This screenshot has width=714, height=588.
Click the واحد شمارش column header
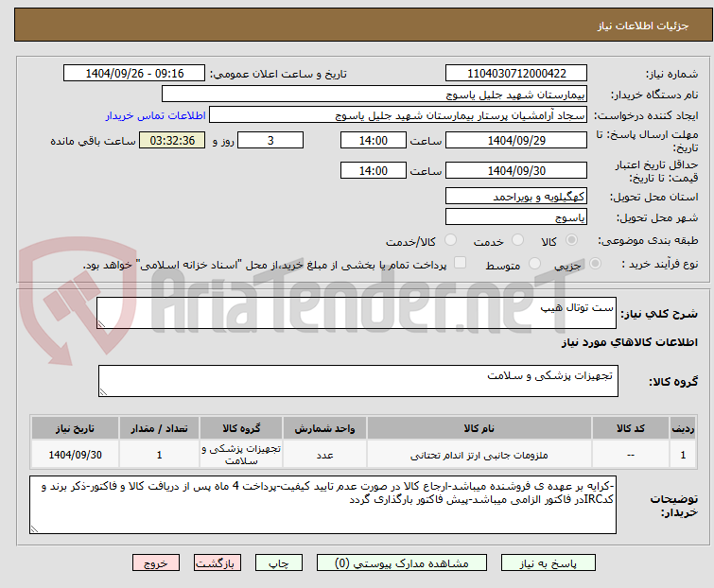coord(324,428)
